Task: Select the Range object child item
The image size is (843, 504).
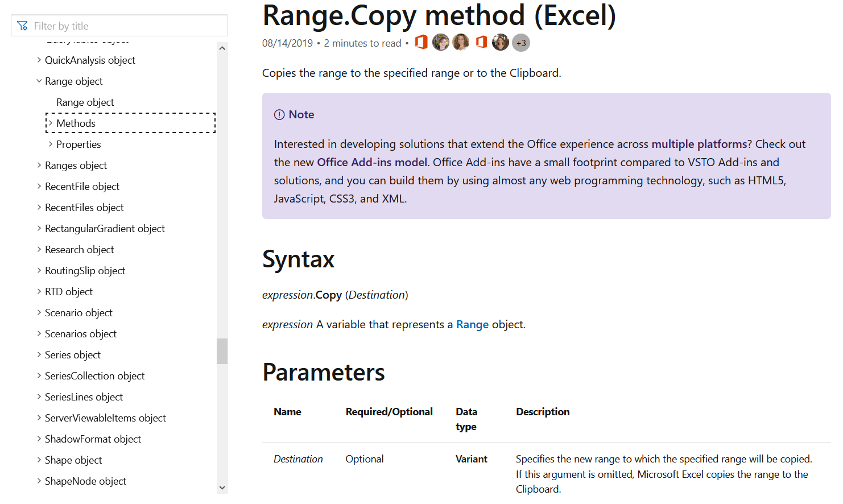Action: 85,102
